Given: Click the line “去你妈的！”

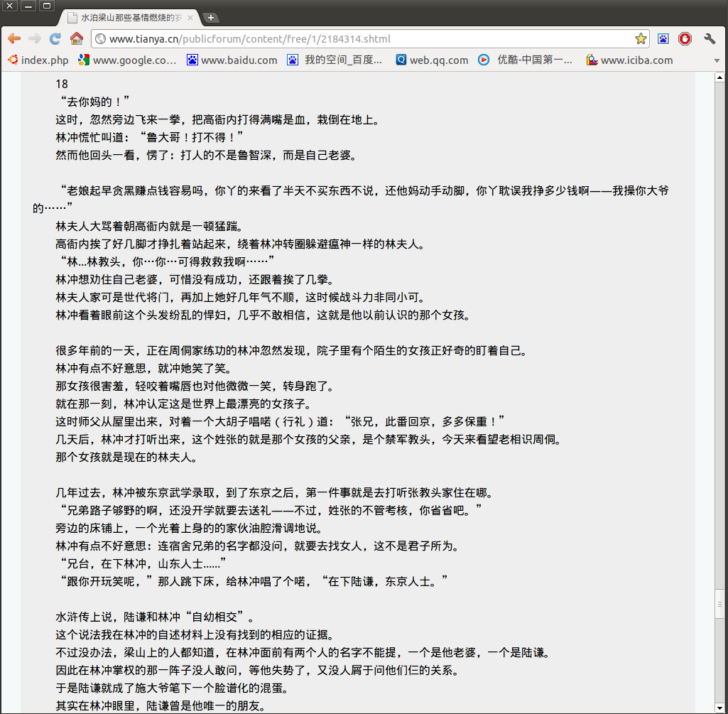Looking at the screenshot, I should (x=94, y=102).
